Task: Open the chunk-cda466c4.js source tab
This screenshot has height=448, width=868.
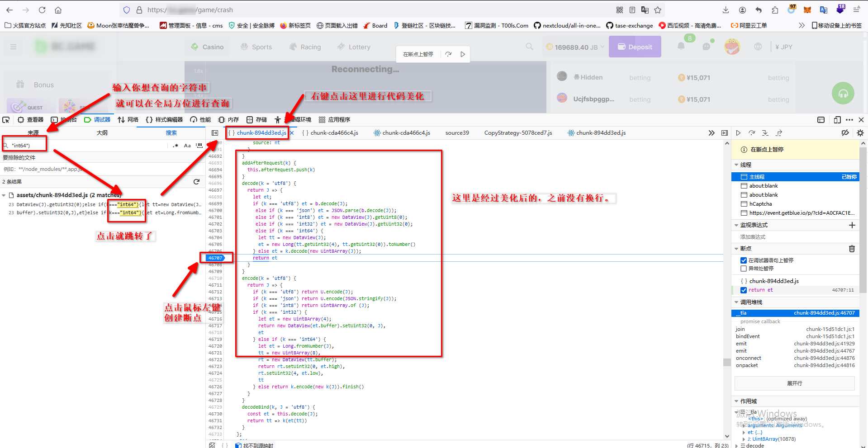Action: 330,133
